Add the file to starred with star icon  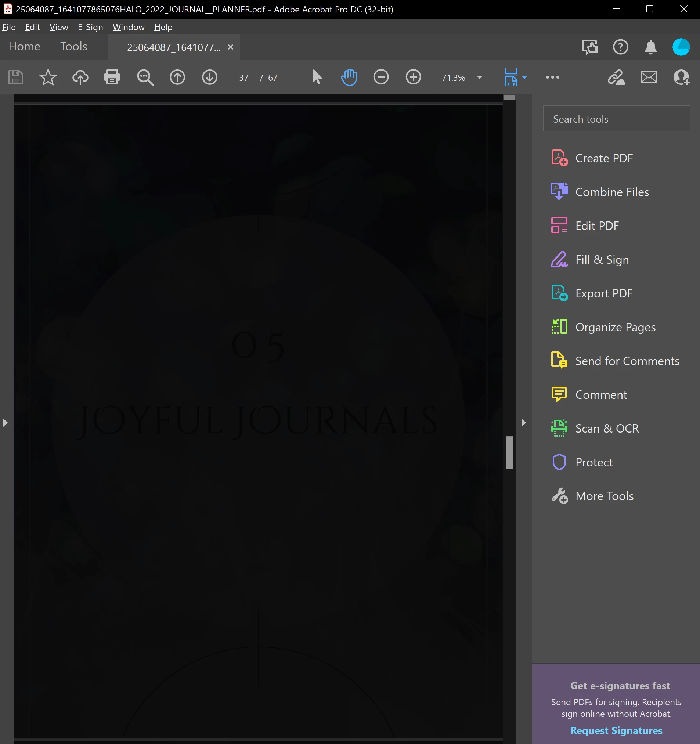point(48,77)
